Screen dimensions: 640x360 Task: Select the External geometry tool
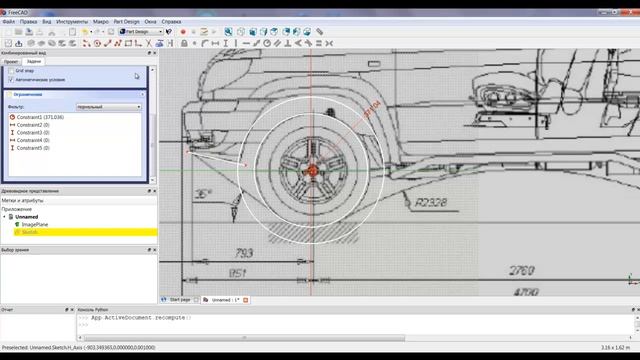click(x=159, y=43)
